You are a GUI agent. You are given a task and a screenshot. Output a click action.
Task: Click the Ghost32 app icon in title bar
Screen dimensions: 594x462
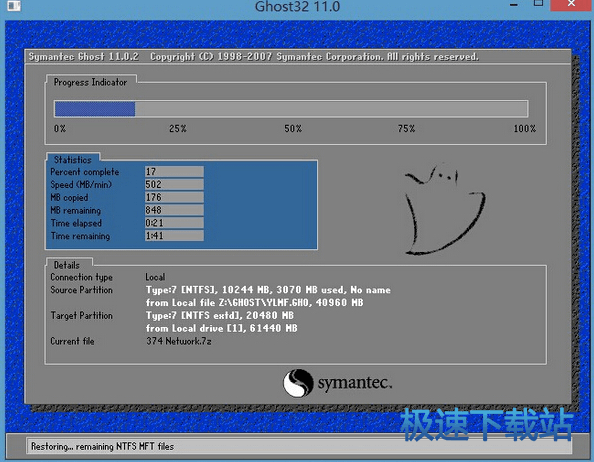click(14, 5)
